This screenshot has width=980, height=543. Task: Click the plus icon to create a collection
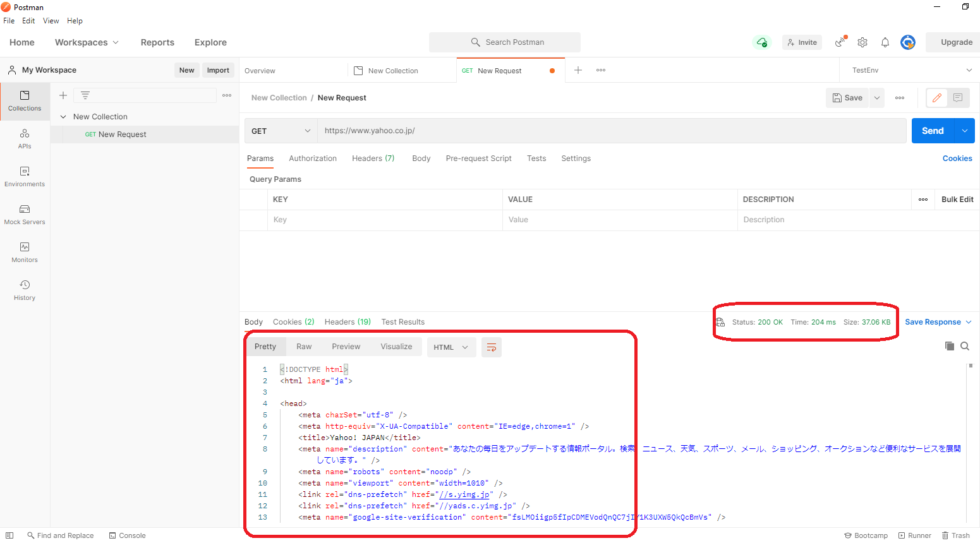coord(63,95)
